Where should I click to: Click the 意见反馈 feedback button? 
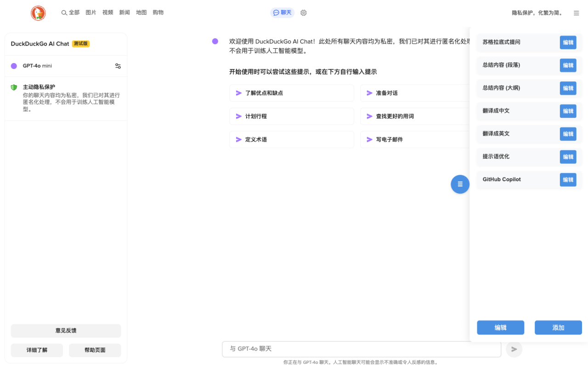(x=66, y=330)
